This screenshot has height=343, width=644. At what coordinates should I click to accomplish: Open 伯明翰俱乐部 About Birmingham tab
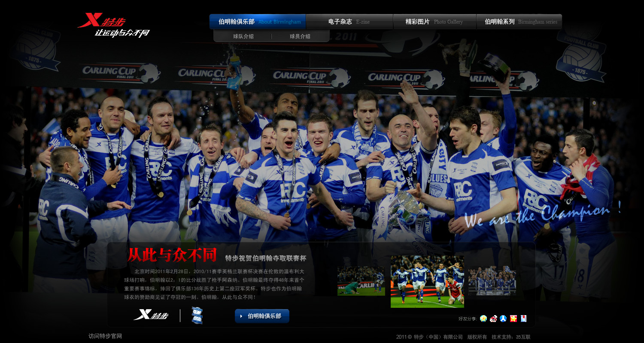point(258,21)
